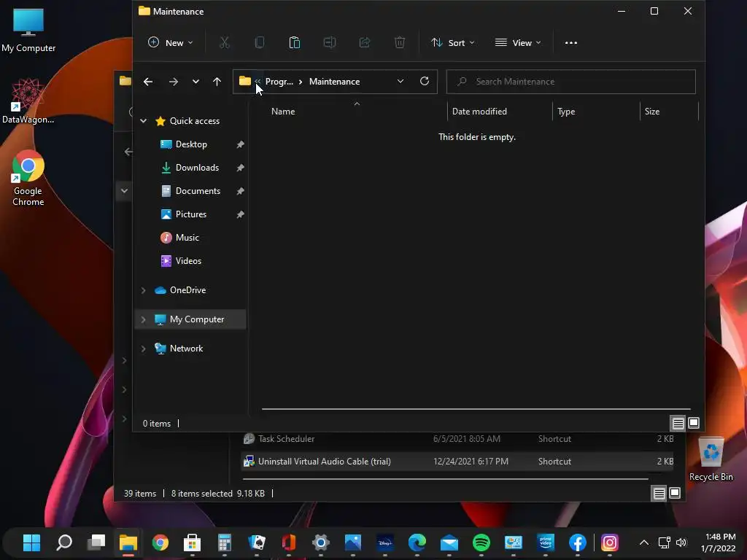Open the clock showing 1:48 PM

(720, 542)
